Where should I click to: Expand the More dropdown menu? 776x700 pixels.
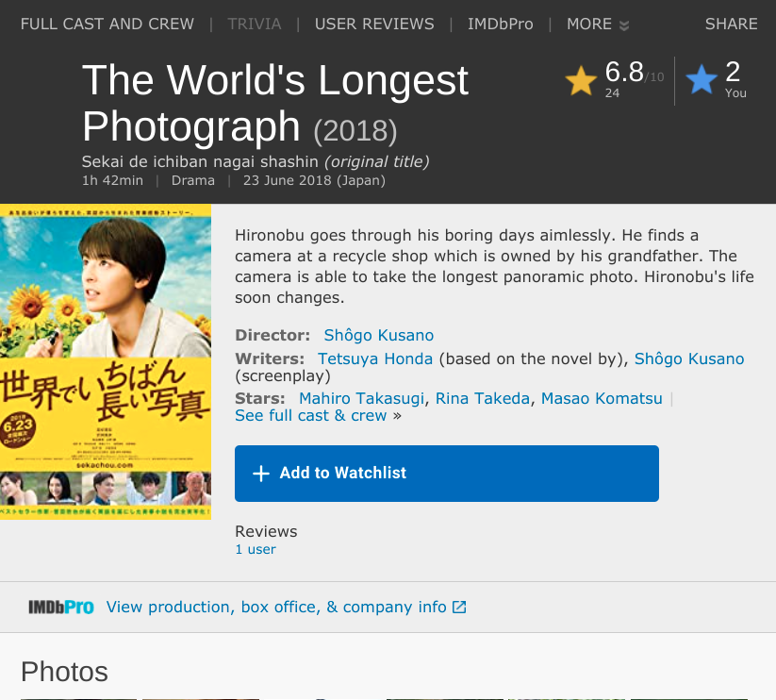tap(598, 25)
